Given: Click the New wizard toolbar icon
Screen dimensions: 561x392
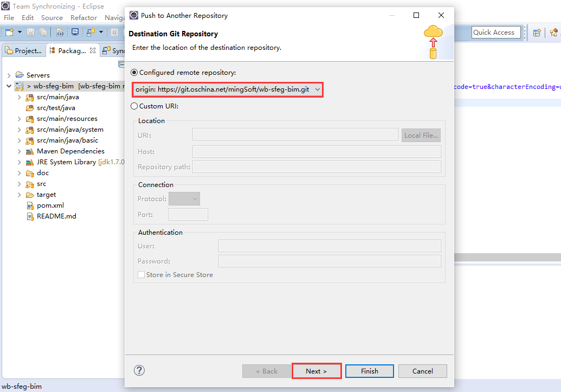Looking at the screenshot, I should pos(10,33).
